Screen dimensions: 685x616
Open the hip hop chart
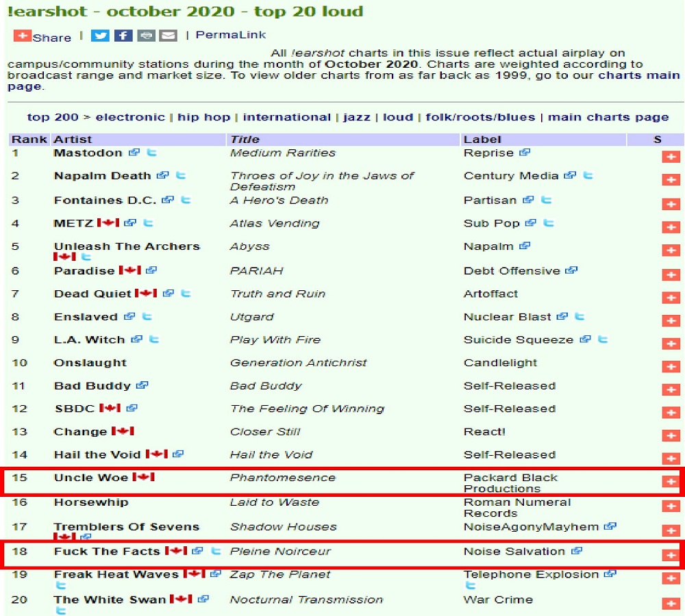tap(203, 117)
